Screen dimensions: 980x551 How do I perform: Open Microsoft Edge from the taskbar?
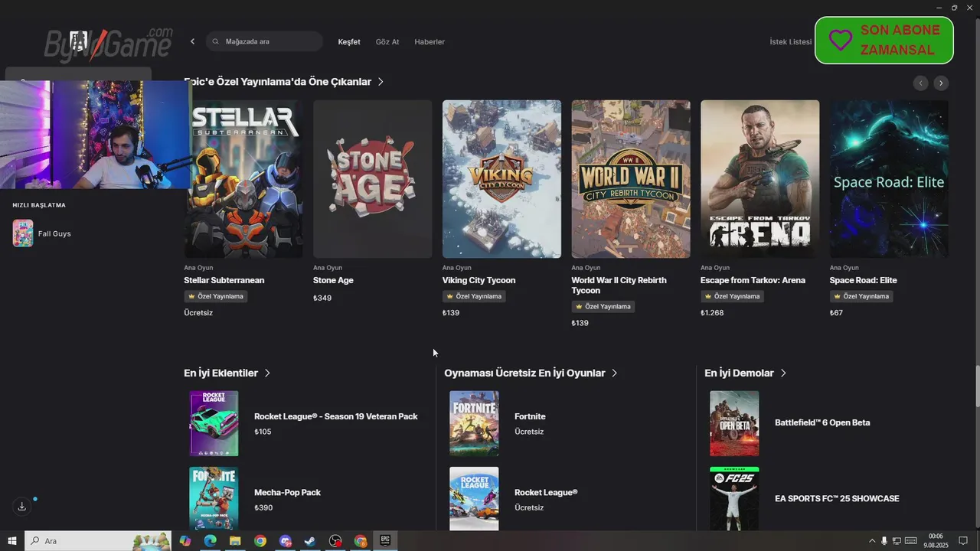210,541
